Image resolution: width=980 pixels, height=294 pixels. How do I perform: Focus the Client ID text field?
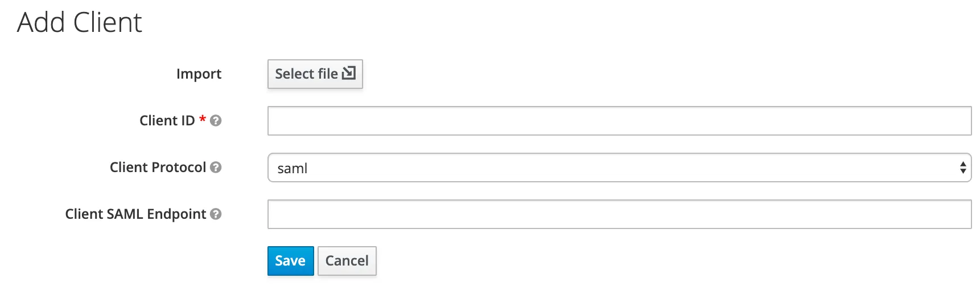[x=619, y=121]
